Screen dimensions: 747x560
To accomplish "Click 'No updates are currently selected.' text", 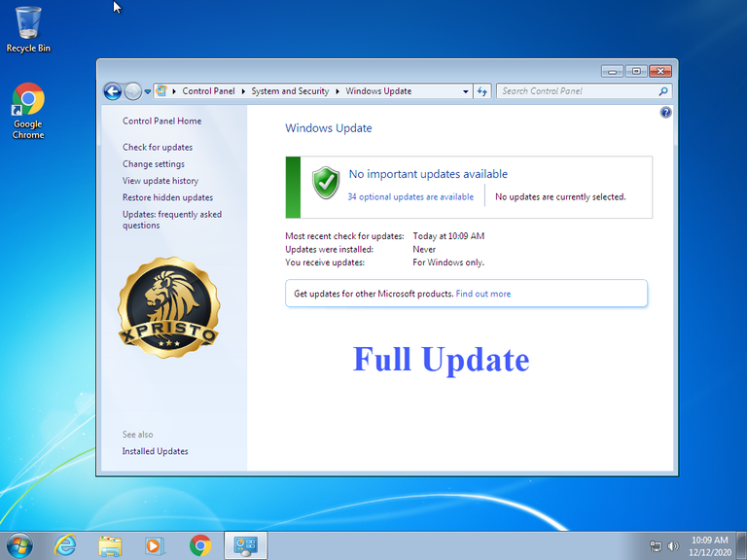I will click(x=560, y=196).
